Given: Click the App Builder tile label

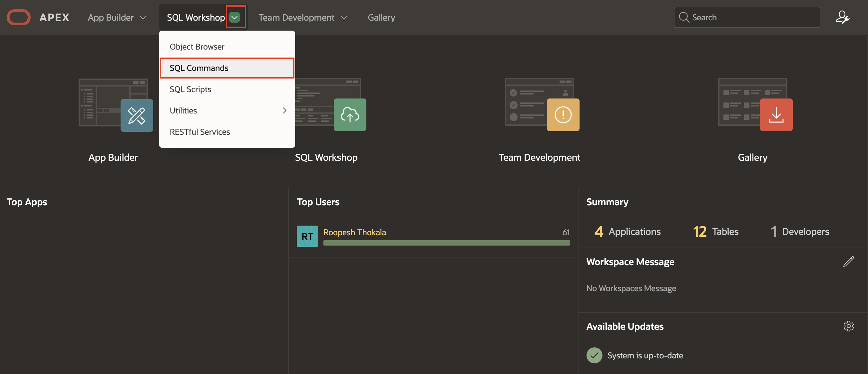Looking at the screenshot, I should [113, 157].
